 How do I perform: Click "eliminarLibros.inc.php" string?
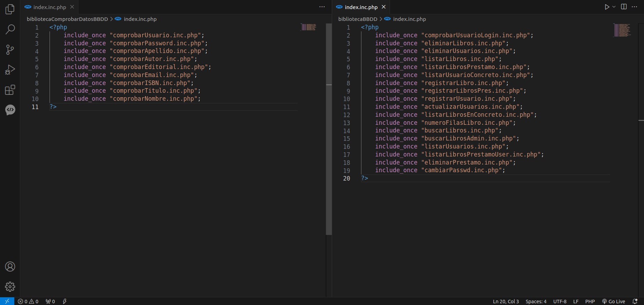click(x=463, y=43)
